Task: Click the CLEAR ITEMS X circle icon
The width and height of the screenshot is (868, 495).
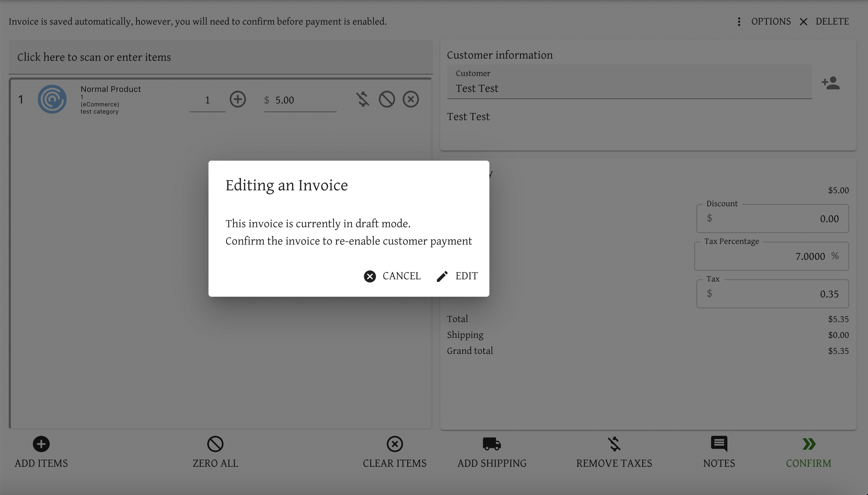Action: tap(395, 444)
